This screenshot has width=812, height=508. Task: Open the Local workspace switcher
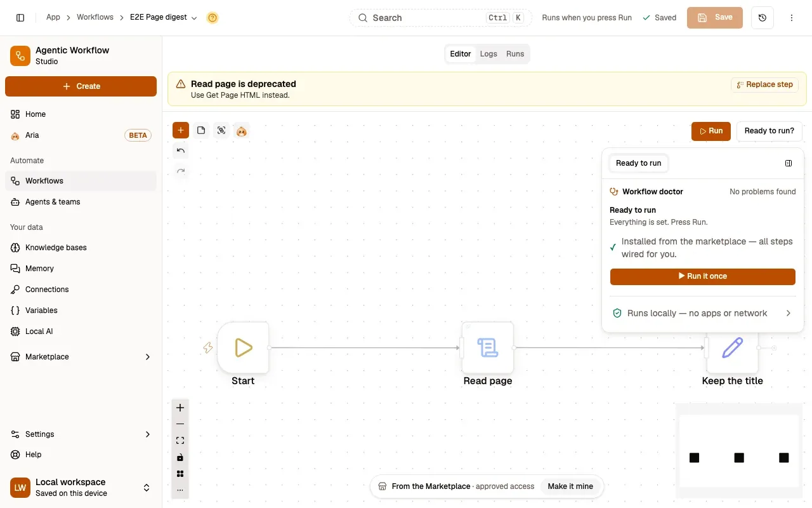(81, 488)
